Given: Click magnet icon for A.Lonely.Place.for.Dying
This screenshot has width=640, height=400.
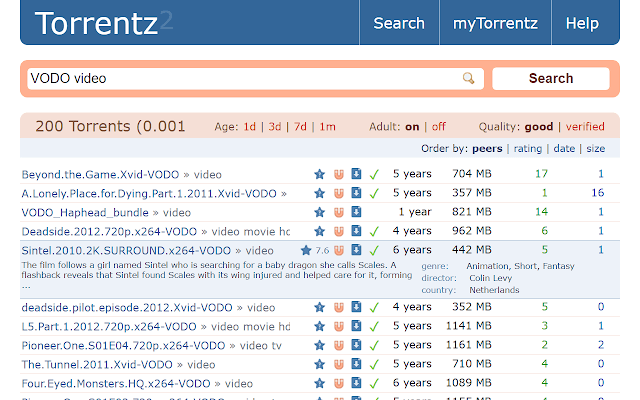Looking at the screenshot, I should [339, 193].
